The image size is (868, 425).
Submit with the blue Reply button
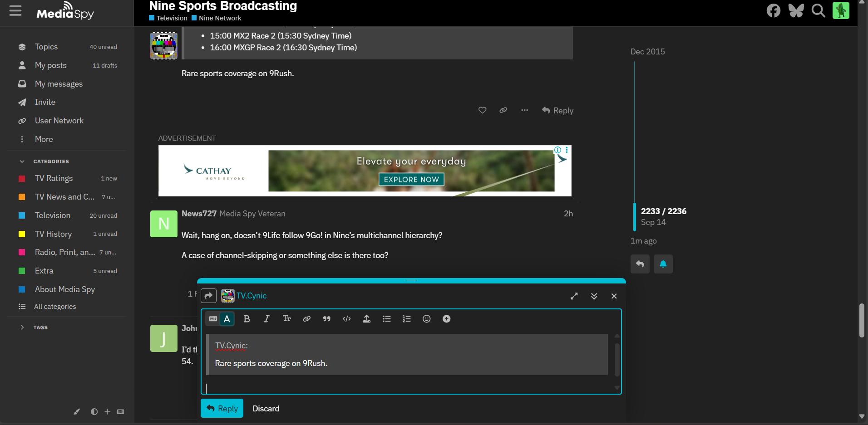pyautogui.click(x=222, y=408)
